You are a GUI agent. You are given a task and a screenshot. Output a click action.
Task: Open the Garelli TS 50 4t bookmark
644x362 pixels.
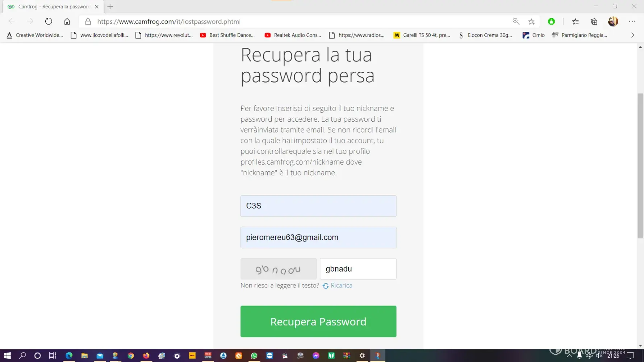click(422, 35)
